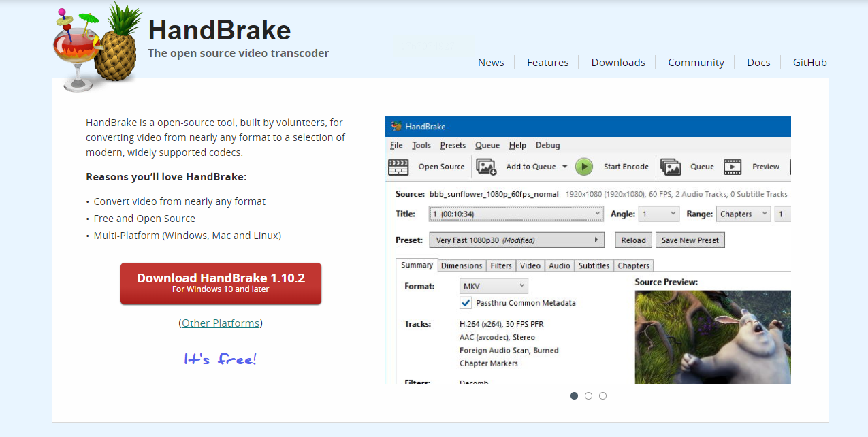Click the Queue pictures stack icon
This screenshot has height=437, width=868.
click(x=671, y=167)
